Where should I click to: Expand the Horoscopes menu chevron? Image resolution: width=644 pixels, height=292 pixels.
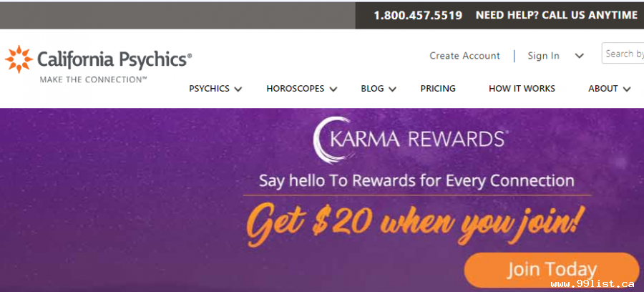[x=333, y=89]
